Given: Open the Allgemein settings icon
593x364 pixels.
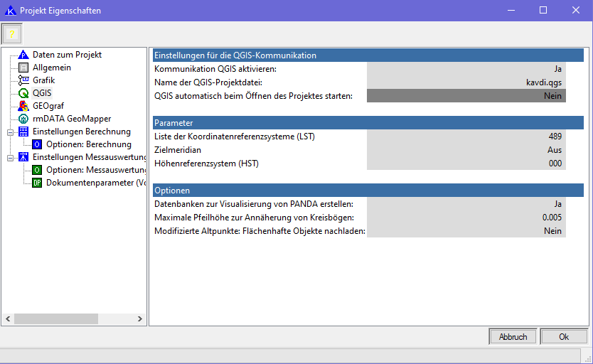Looking at the screenshot, I should [23, 68].
